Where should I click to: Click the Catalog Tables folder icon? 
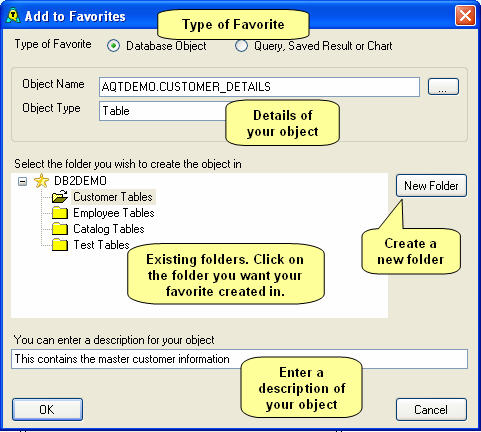point(60,229)
